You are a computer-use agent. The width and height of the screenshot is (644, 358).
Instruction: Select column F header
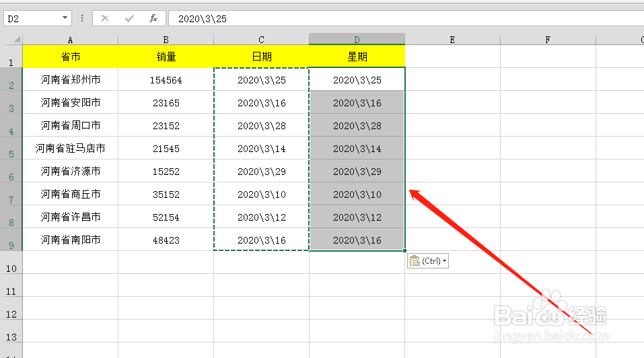tap(548, 40)
